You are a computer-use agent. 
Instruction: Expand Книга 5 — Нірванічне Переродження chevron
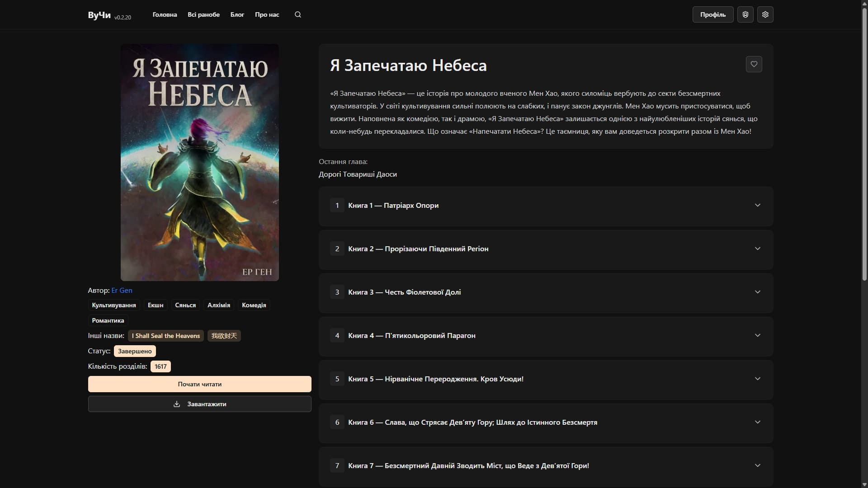click(758, 379)
